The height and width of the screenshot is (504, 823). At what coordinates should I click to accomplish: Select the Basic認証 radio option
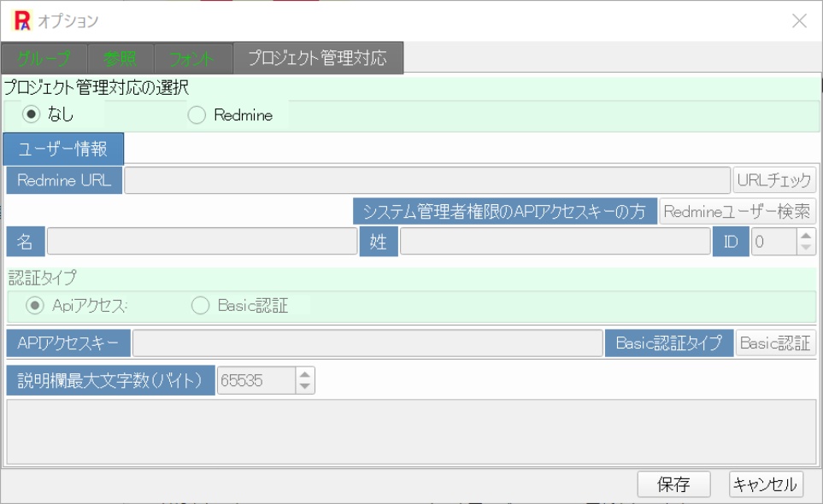click(201, 305)
